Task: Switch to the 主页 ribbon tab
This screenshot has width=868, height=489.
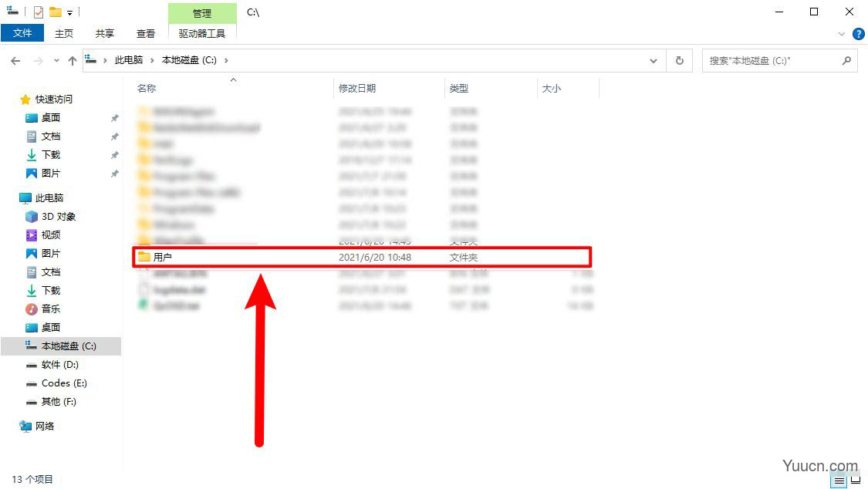Action: 64,33
